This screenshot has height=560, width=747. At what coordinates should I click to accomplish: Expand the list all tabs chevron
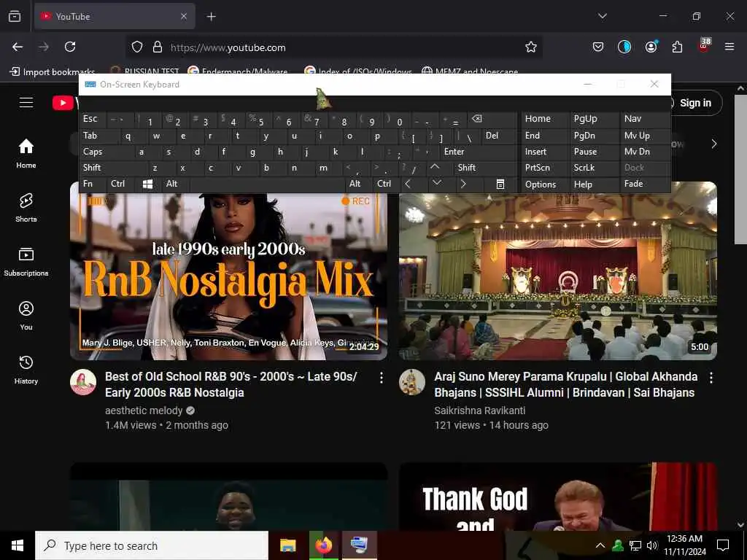click(x=602, y=16)
